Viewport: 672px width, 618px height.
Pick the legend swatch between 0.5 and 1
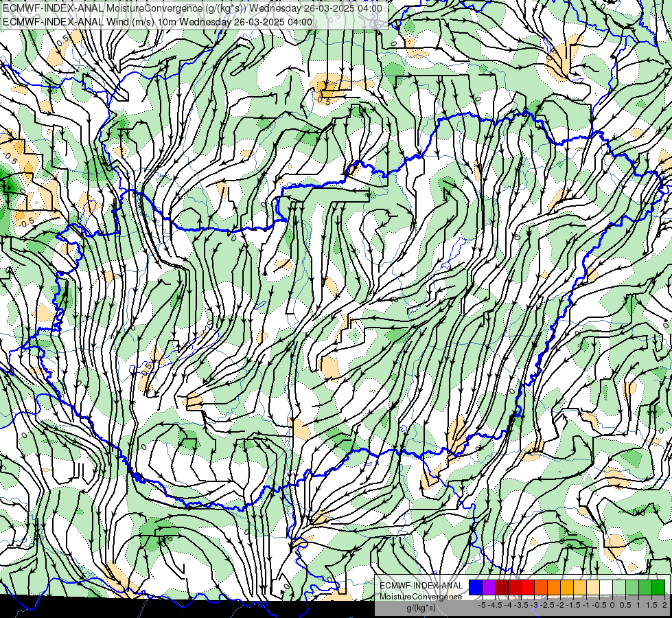632,588
